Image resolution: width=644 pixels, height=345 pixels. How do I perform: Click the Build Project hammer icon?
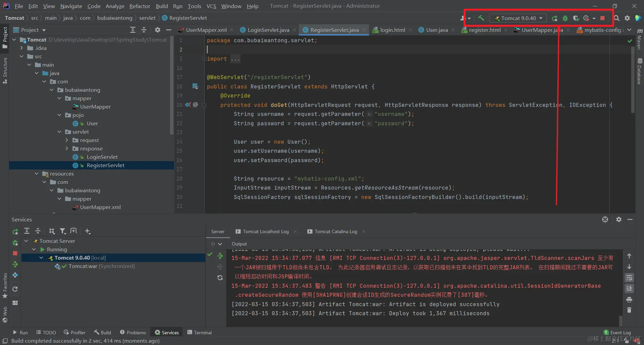[x=481, y=18]
